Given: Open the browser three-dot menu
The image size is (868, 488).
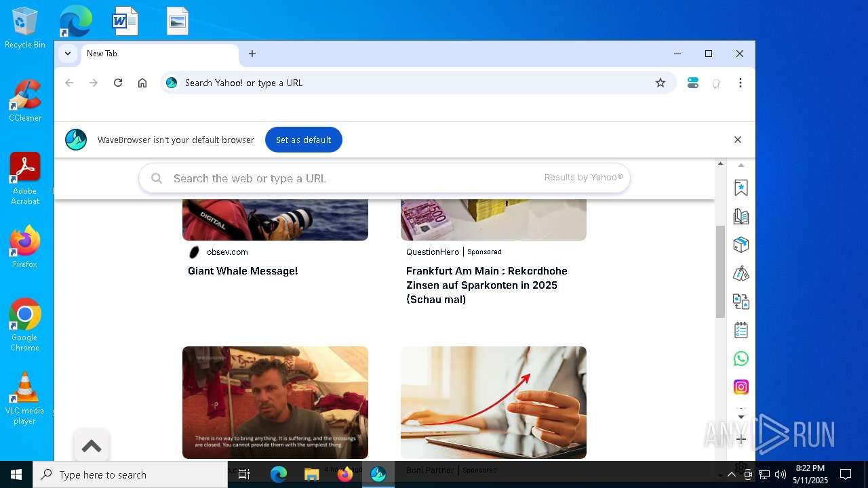Looking at the screenshot, I should coord(741,83).
